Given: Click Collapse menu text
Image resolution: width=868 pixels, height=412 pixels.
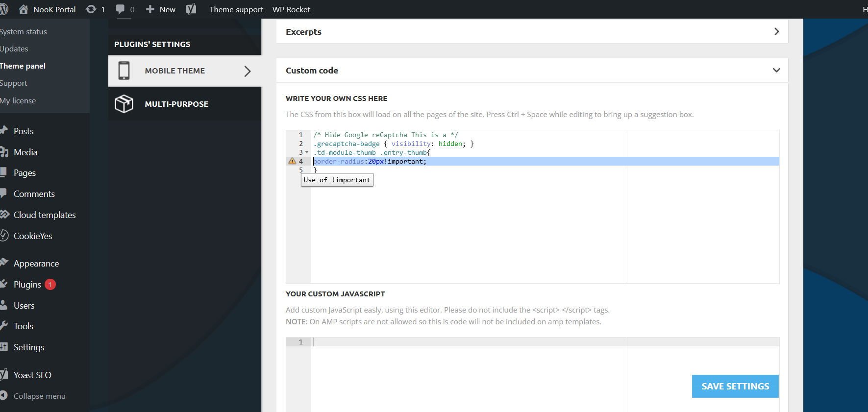Looking at the screenshot, I should 39,396.
